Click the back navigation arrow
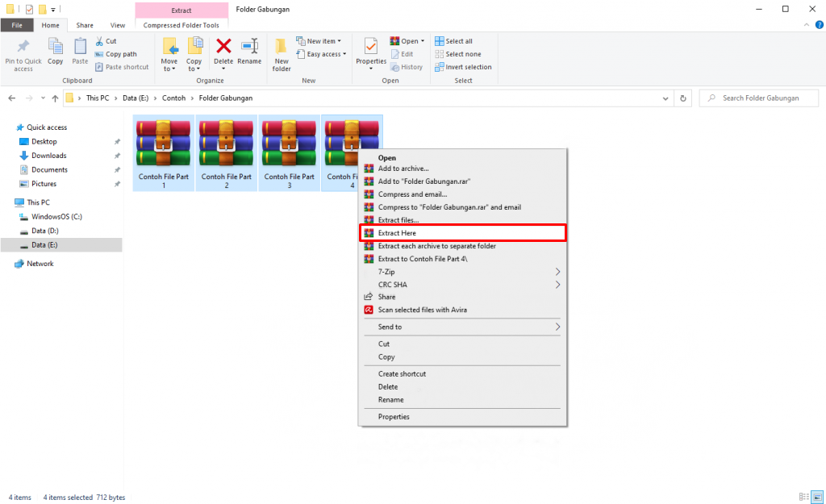 point(11,98)
